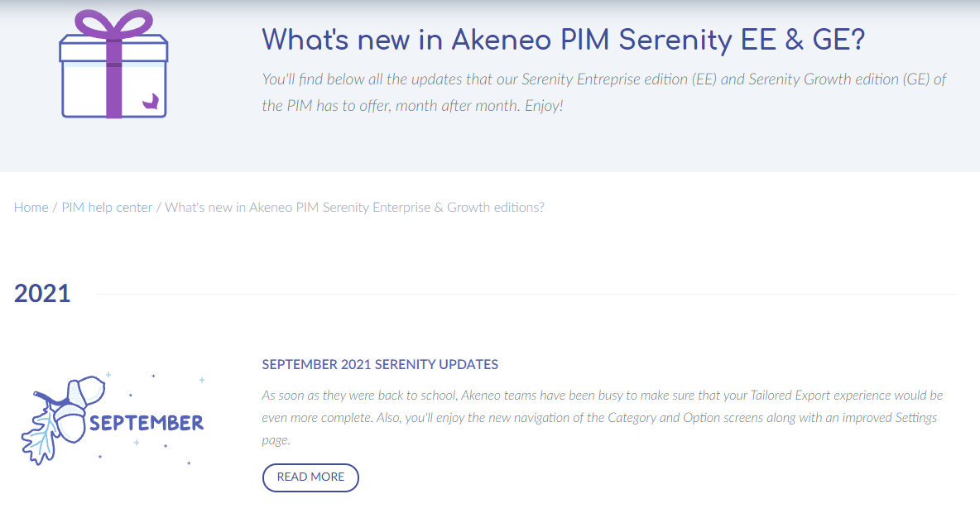Click the horizontal divider line beside 2021
The width and height of the screenshot is (980, 518).
(x=527, y=294)
